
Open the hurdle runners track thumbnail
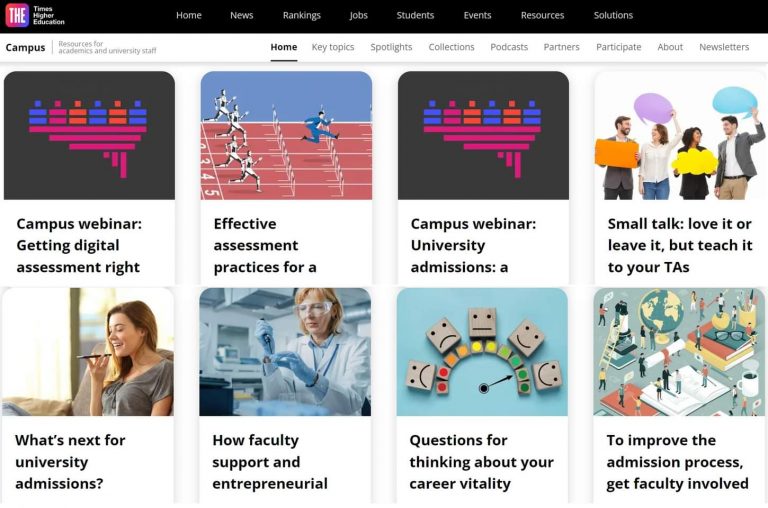coord(286,135)
